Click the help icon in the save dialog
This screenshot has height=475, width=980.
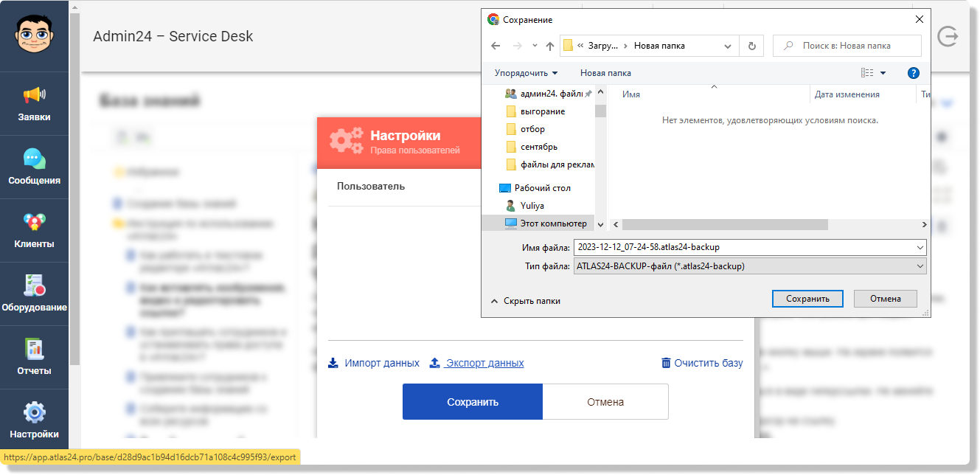914,73
